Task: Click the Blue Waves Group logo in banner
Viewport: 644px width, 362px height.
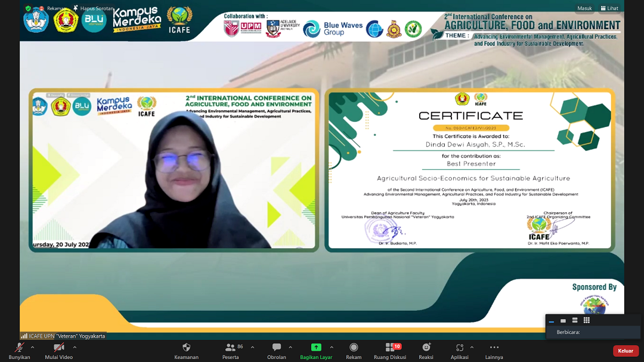Action: coord(333,29)
